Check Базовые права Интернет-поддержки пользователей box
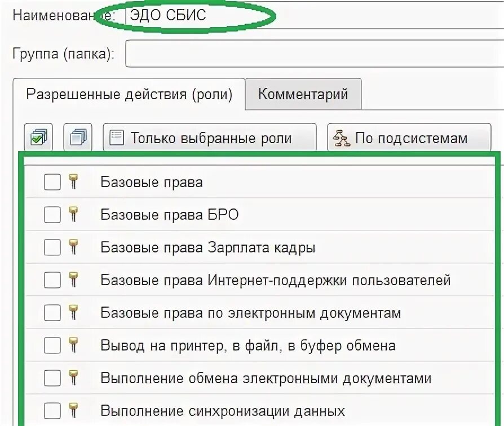 (52, 280)
